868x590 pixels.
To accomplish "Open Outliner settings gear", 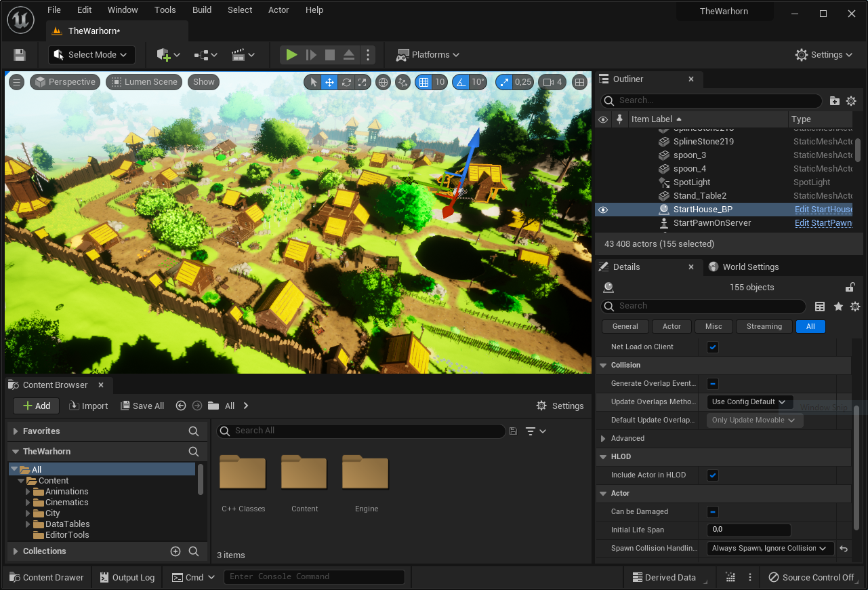I will (x=851, y=101).
